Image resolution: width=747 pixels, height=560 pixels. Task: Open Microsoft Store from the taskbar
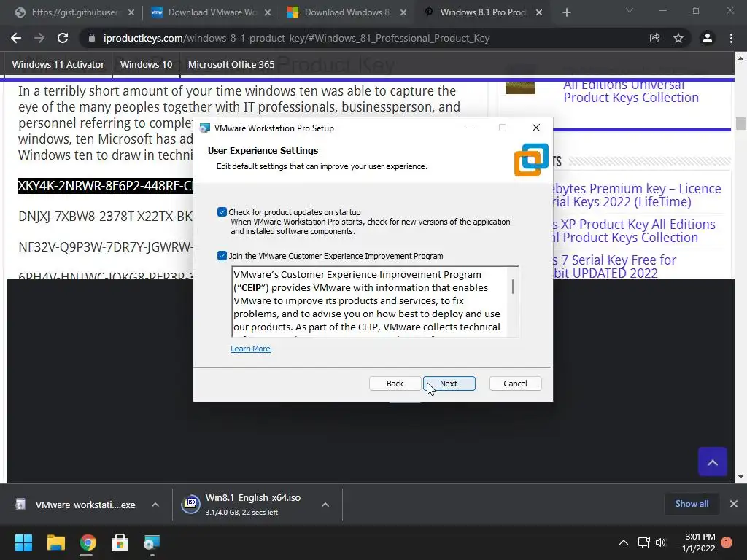[x=120, y=542]
